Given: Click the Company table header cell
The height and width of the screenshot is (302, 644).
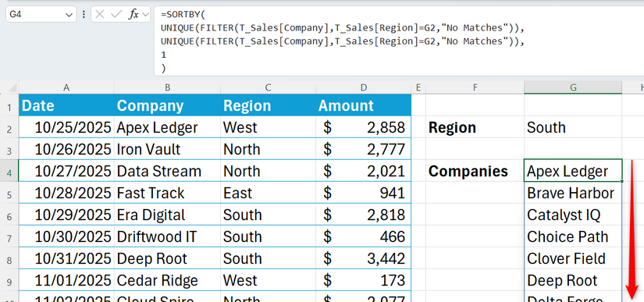Looking at the screenshot, I should point(167,105).
